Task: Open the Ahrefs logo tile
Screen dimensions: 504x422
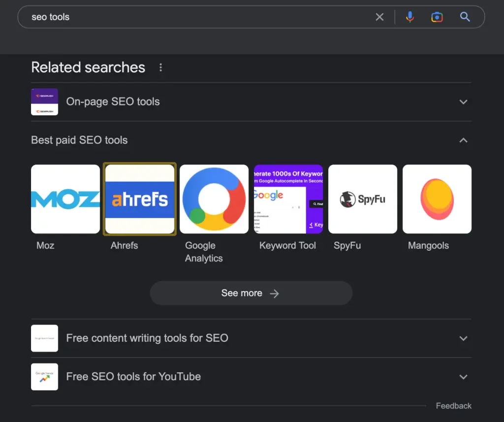Action: tap(140, 199)
